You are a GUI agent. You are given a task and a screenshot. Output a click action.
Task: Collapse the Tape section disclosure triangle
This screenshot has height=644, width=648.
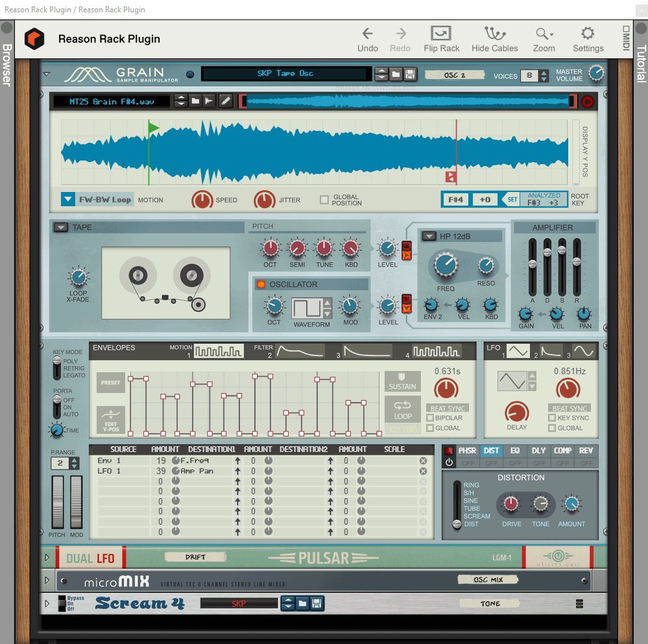[x=62, y=227]
